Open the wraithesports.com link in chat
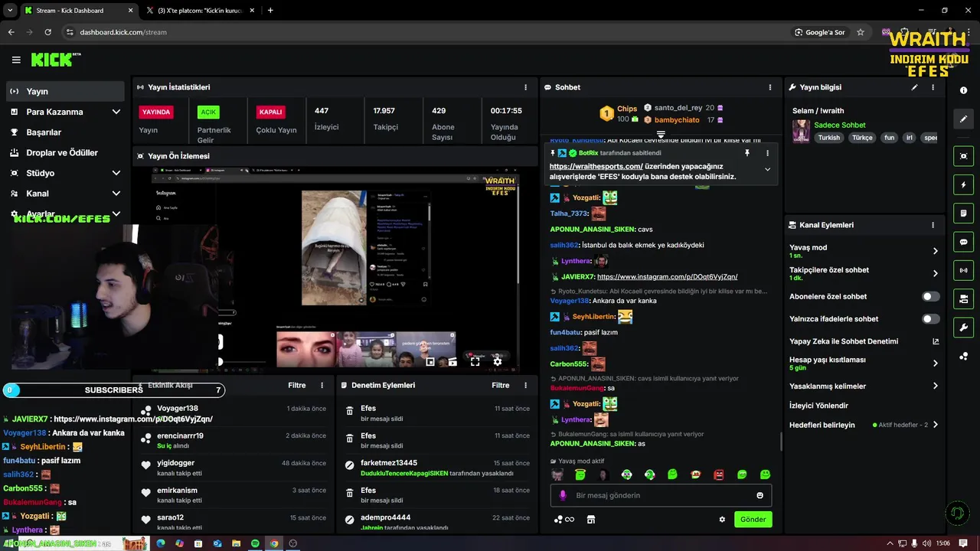980x551 pixels. 596,166
